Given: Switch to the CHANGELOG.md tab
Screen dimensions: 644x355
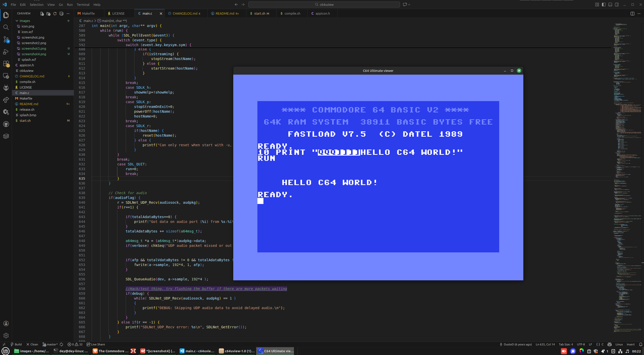Looking at the screenshot, I should click(185, 14).
